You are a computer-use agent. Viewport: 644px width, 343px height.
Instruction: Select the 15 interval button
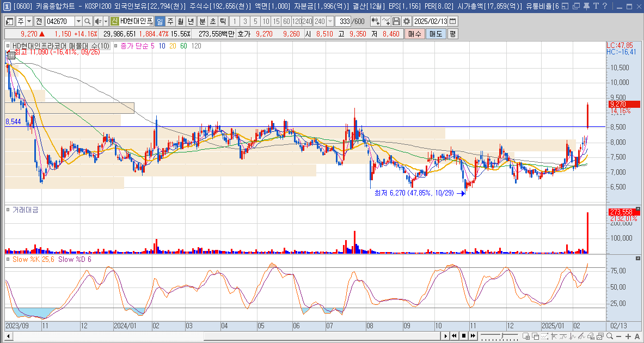pos(277,21)
